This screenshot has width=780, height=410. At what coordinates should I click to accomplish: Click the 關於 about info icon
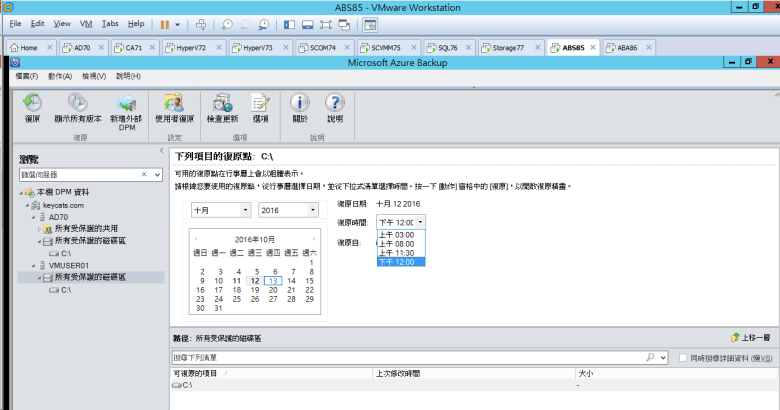[300, 104]
